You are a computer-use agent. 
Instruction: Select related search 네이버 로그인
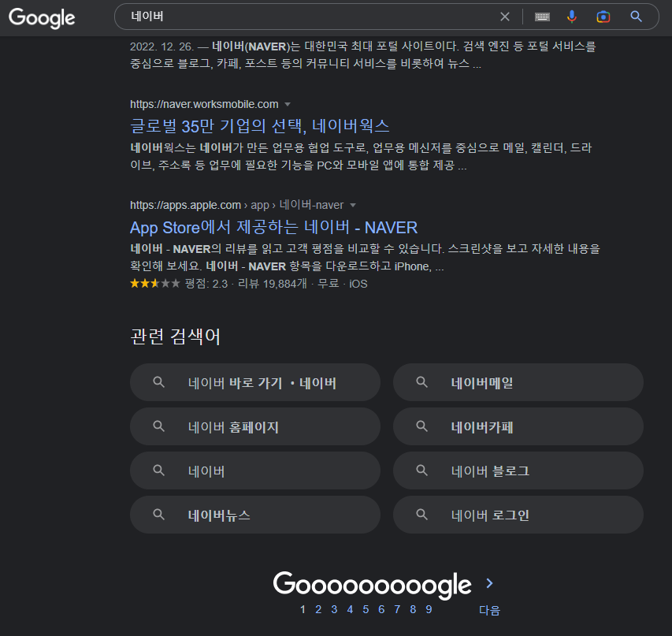coord(518,515)
